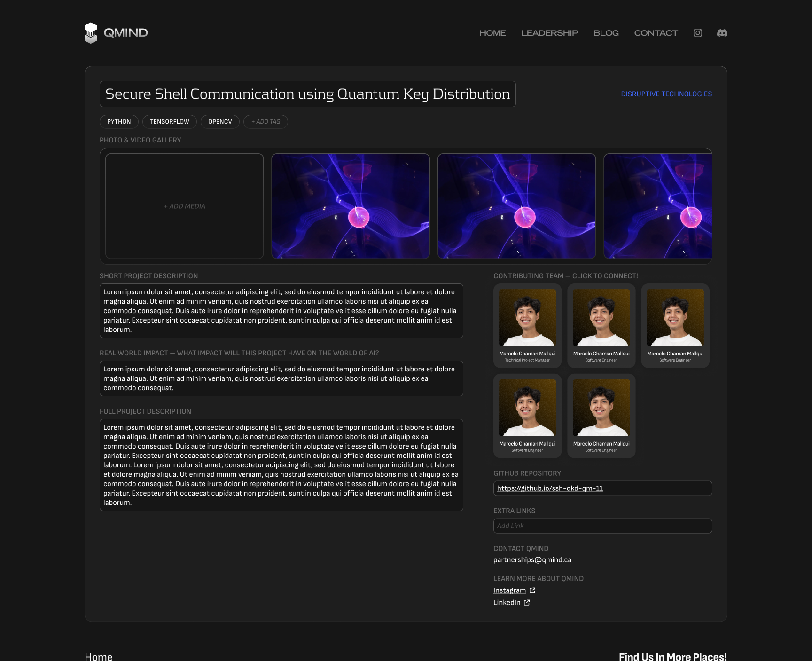Screen dimensions: 812x661
Task: Click external link icon next to Instagram
Action: 532,590
